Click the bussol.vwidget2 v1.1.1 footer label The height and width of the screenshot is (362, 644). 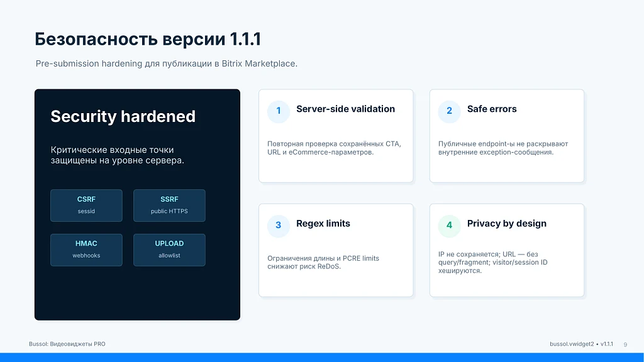click(581, 344)
